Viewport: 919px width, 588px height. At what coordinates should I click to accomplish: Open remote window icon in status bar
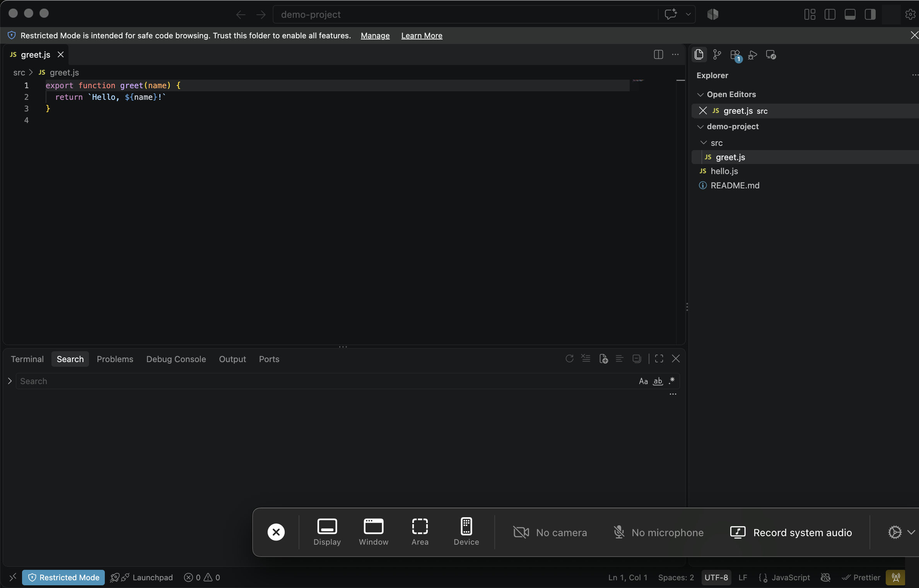pyautogui.click(x=13, y=577)
